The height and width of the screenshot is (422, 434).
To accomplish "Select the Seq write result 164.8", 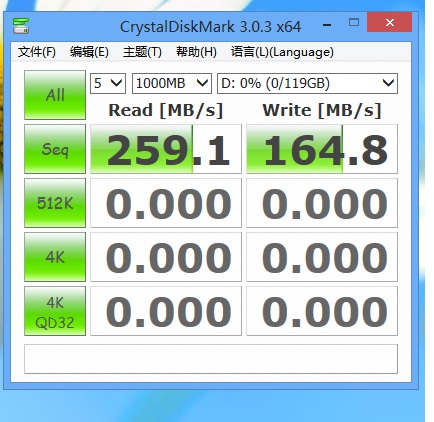I will pos(322,149).
